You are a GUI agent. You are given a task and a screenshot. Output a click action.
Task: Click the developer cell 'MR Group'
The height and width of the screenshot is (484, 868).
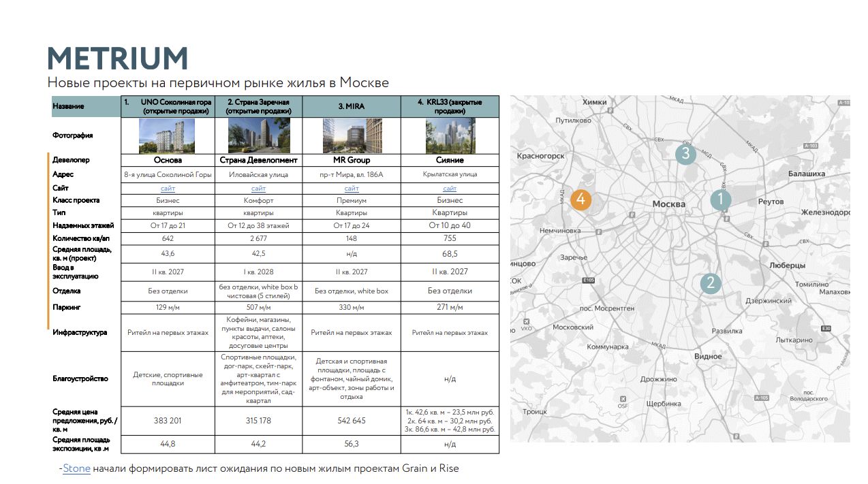[352, 161]
